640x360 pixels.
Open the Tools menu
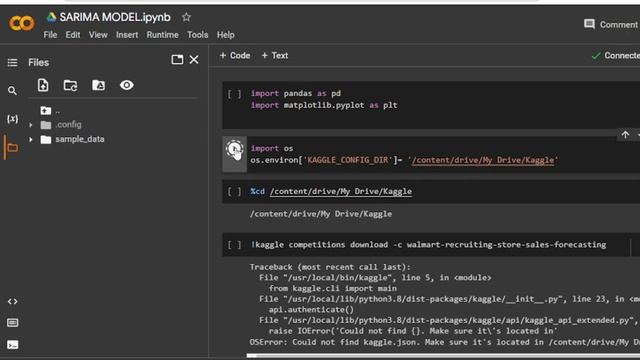coord(198,35)
